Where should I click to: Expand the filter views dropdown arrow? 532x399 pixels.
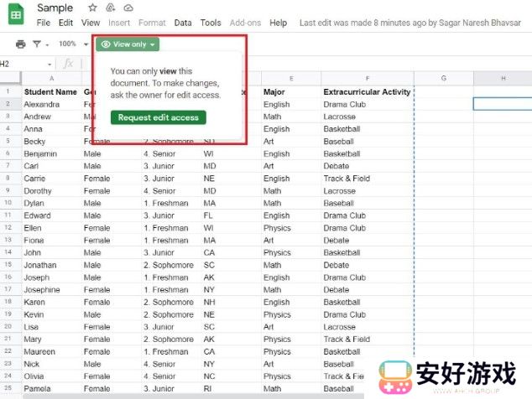(x=47, y=44)
